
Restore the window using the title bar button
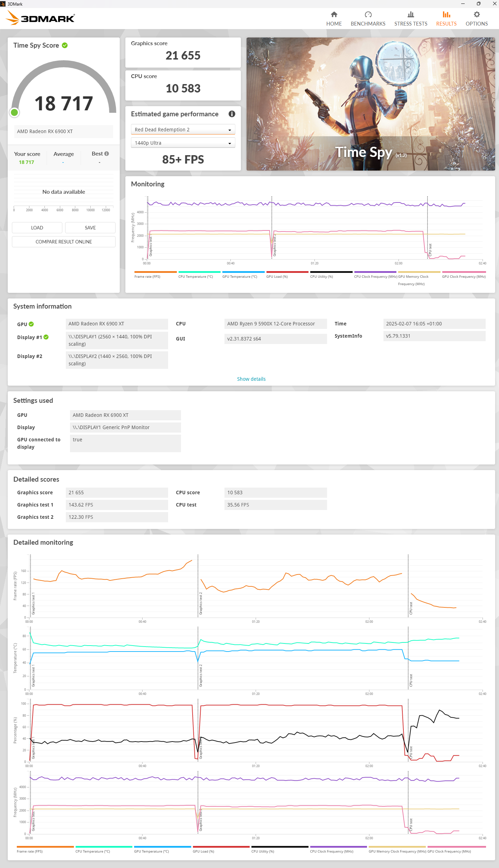478,4
